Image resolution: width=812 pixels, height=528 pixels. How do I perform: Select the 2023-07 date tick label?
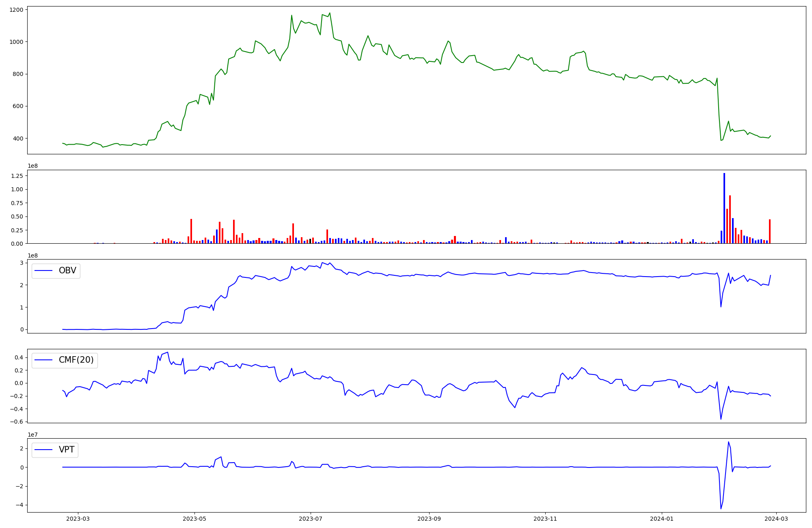(x=311, y=519)
